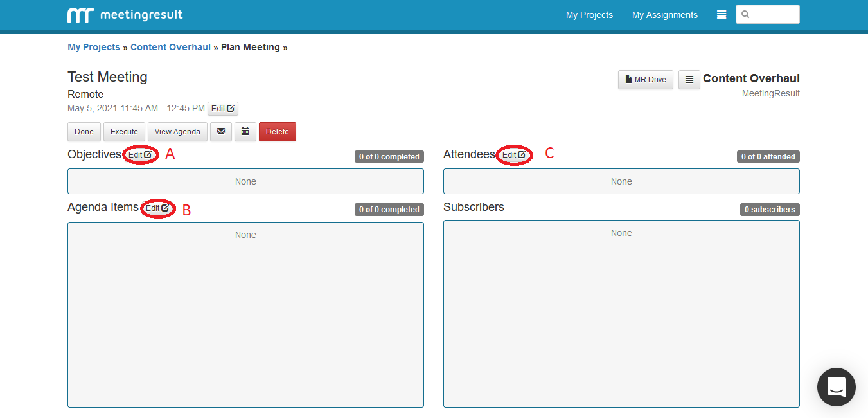Edit the meeting date and time

tap(223, 109)
